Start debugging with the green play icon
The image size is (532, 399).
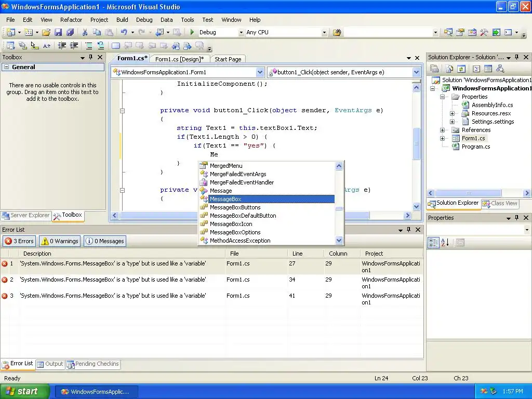coord(192,32)
